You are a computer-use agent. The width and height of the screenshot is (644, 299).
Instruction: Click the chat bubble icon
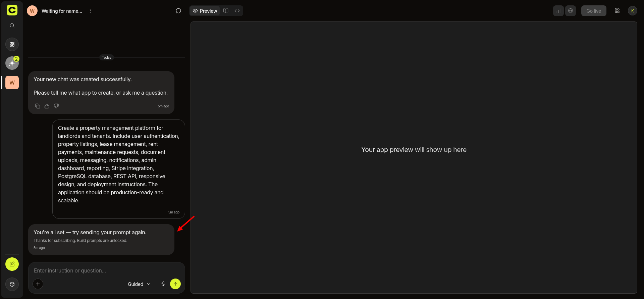(x=178, y=11)
